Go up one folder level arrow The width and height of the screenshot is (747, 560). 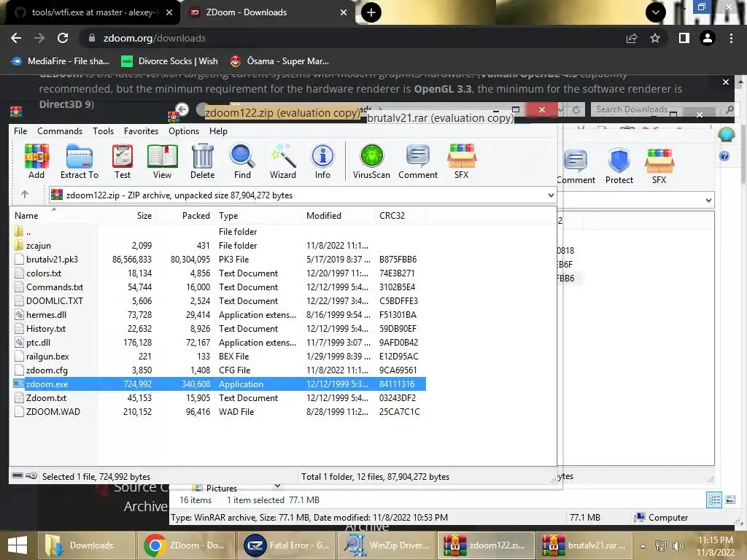25,194
